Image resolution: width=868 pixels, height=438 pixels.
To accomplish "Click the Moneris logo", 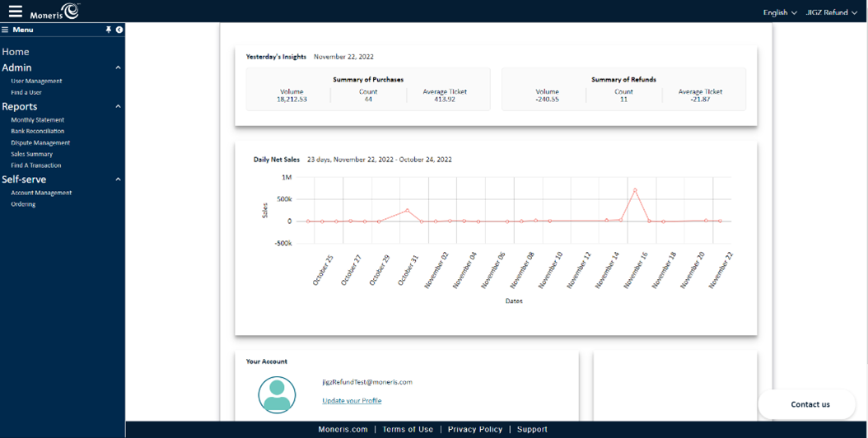I will click(55, 12).
